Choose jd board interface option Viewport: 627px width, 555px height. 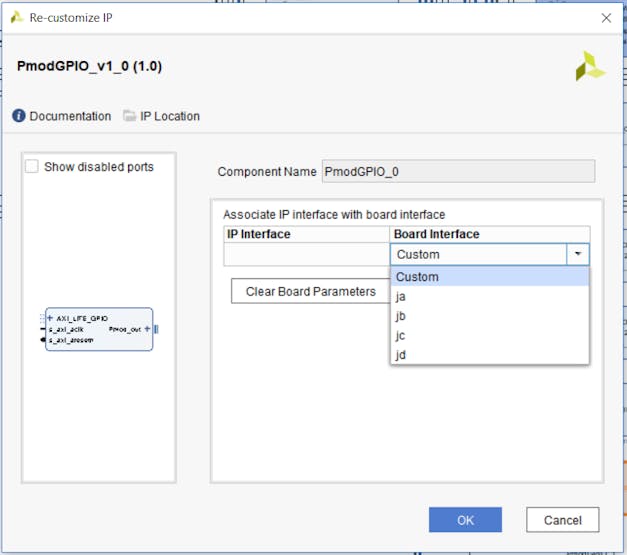coord(489,355)
